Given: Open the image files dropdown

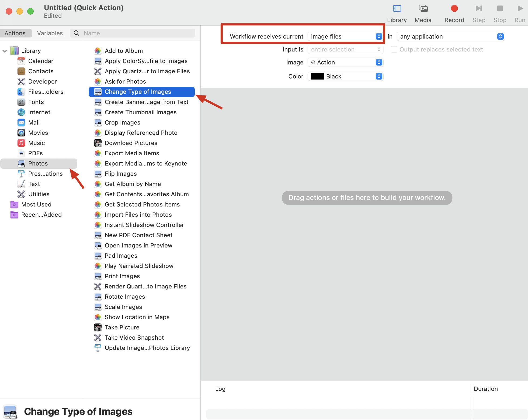Looking at the screenshot, I should click(346, 36).
